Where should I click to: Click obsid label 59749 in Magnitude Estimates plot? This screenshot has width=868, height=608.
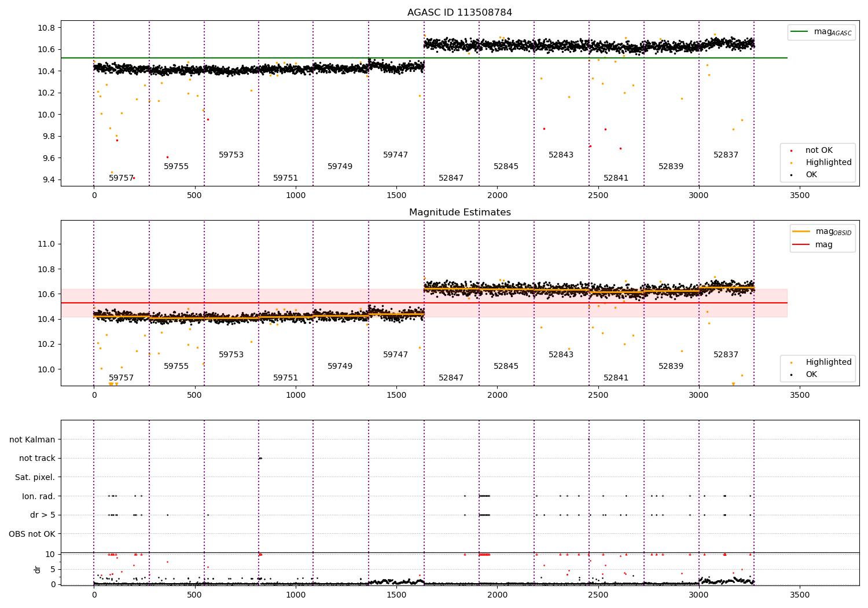pos(340,367)
